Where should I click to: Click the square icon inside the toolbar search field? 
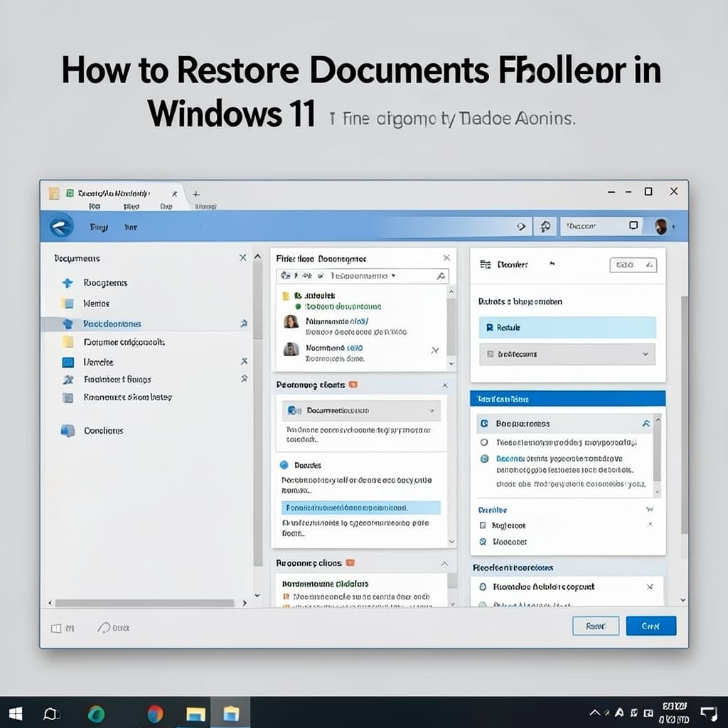point(633,225)
